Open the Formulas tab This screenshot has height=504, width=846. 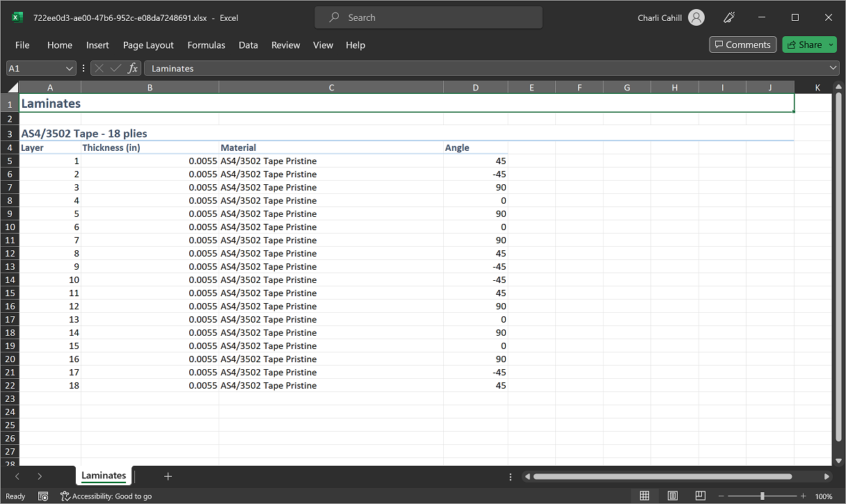206,44
